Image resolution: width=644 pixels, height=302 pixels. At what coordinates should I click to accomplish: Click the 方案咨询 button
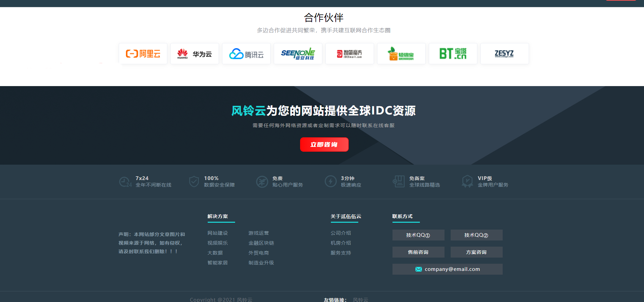coord(477,252)
